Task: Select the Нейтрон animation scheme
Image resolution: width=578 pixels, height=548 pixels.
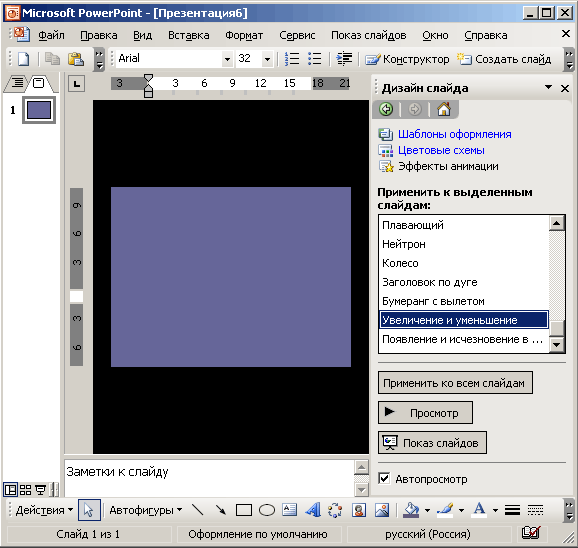Action: pos(464,244)
